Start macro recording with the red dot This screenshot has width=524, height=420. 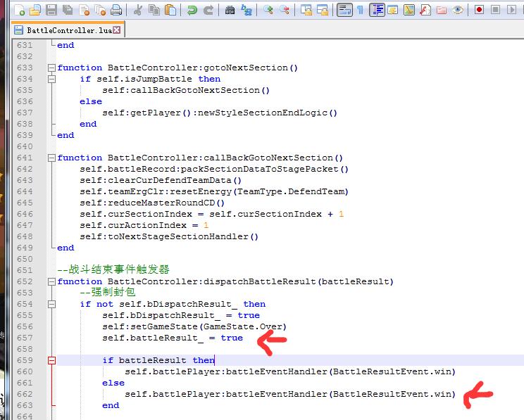pyautogui.click(x=480, y=10)
